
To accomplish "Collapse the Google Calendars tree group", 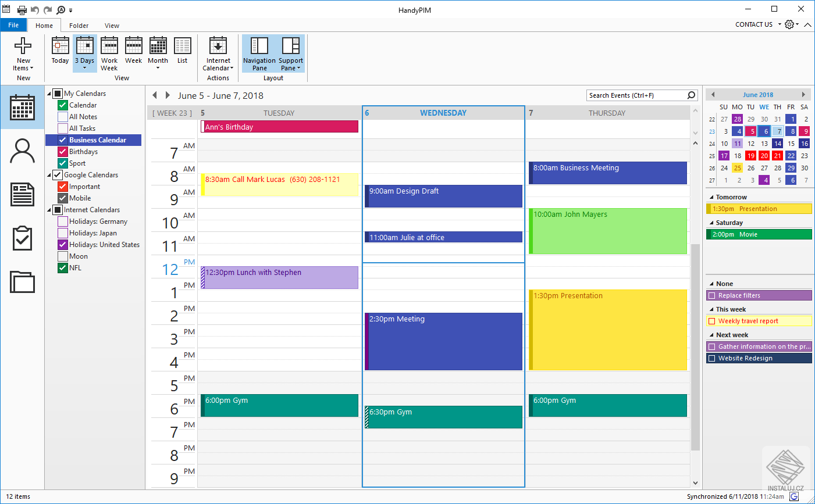I will 49,175.
